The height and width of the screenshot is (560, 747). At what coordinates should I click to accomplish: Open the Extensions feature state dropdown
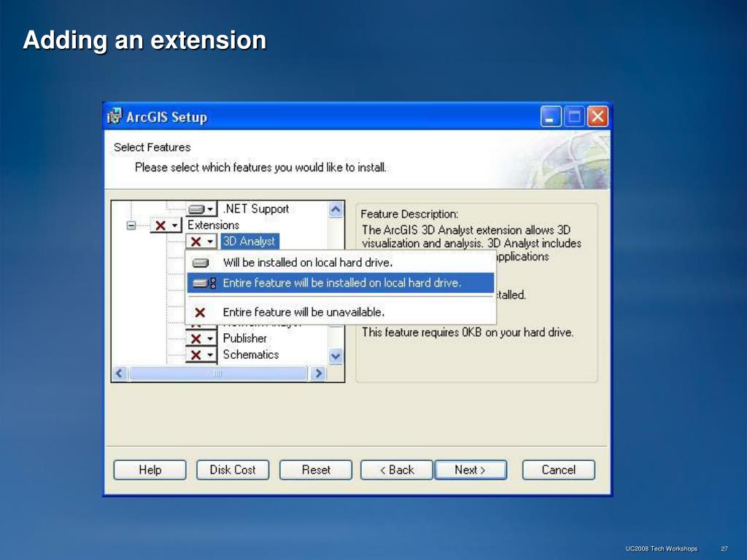click(166, 225)
